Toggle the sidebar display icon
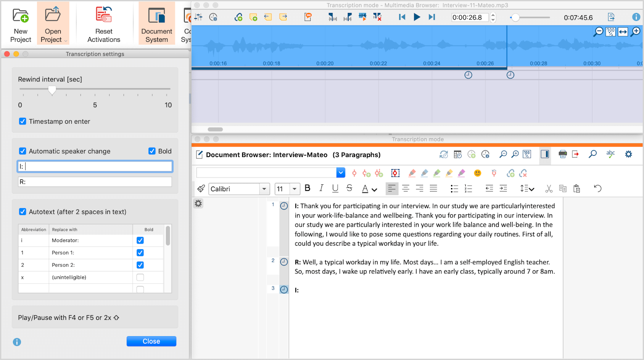The width and height of the screenshot is (644, 360). pyautogui.click(x=545, y=154)
